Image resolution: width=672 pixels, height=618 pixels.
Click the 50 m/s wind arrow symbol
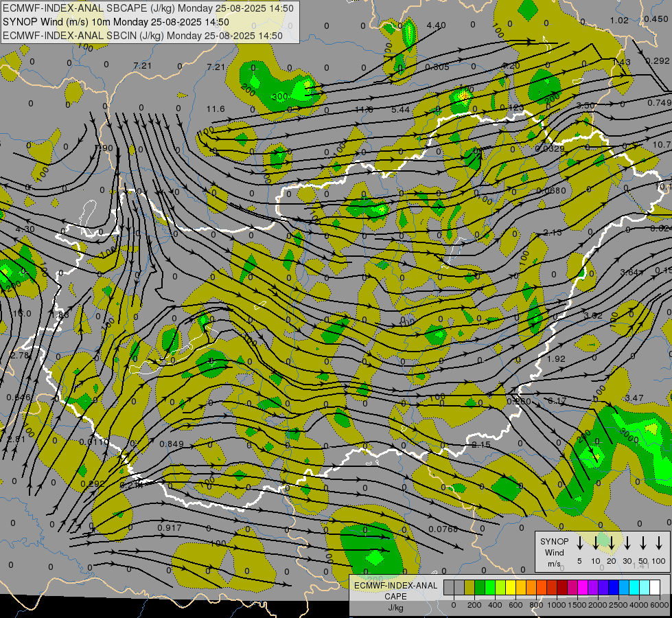643,543
